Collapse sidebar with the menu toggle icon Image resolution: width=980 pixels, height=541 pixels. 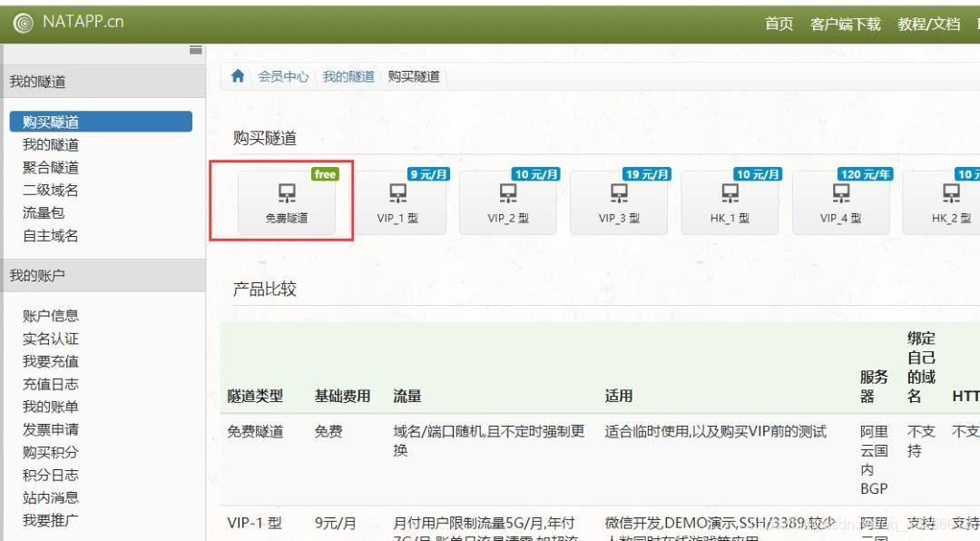[196, 50]
